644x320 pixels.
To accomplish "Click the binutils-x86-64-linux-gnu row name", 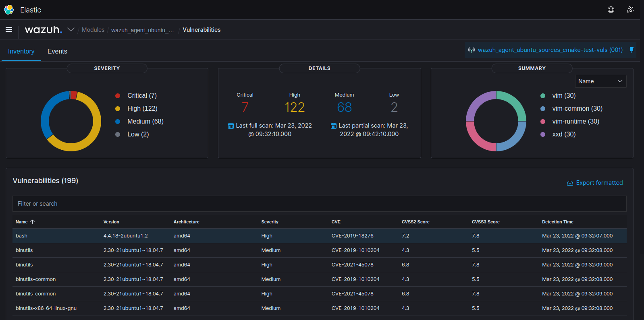I will pyautogui.click(x=46, y=308).
